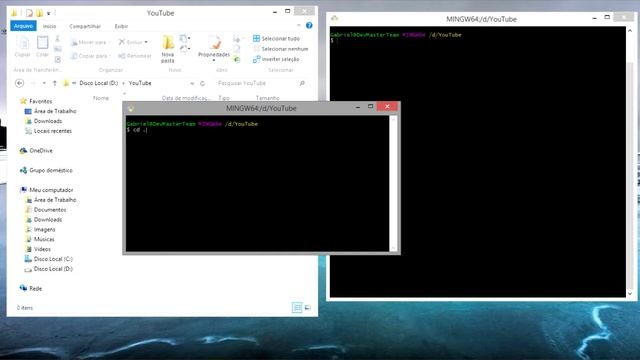Click inside the front MINGW64 terminal area
The width and height of the screenshot is (640, 360).
(x=258, y=184)
